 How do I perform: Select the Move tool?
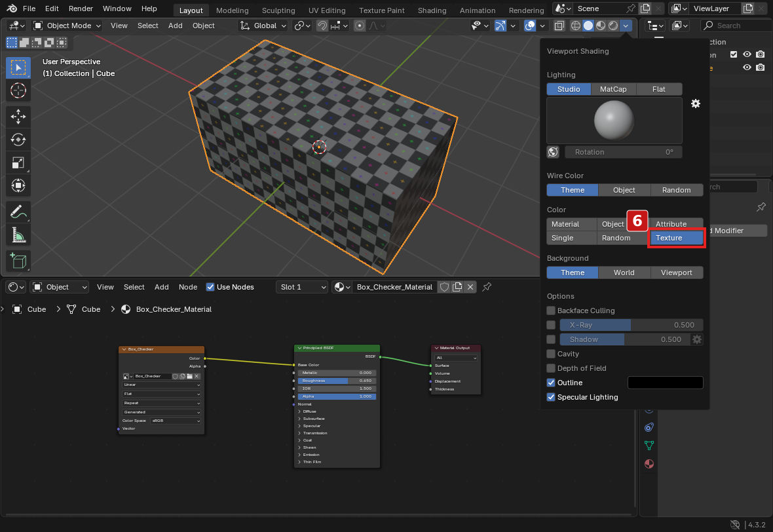[18, 117]
